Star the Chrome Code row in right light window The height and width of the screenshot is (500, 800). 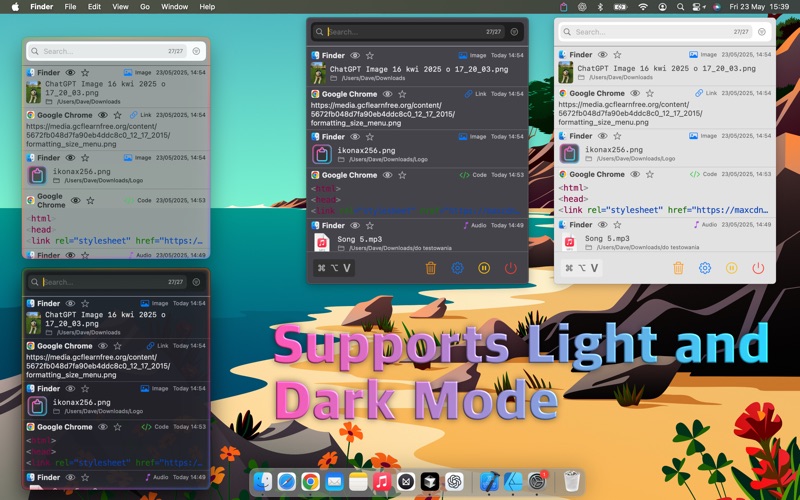[649, 174]
